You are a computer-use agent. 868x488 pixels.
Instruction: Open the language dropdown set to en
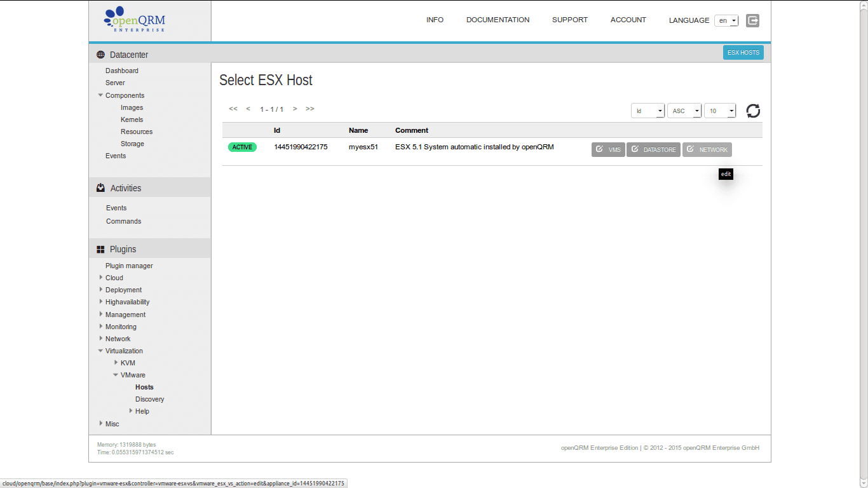point(726,20)
